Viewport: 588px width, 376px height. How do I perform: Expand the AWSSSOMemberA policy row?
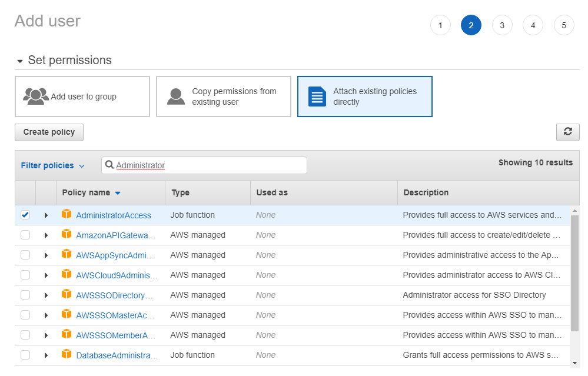[46, 335]
